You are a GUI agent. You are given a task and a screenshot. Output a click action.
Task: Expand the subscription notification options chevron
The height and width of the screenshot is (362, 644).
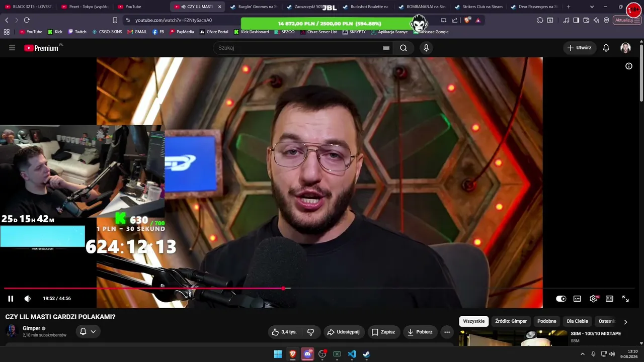point(93,331)
